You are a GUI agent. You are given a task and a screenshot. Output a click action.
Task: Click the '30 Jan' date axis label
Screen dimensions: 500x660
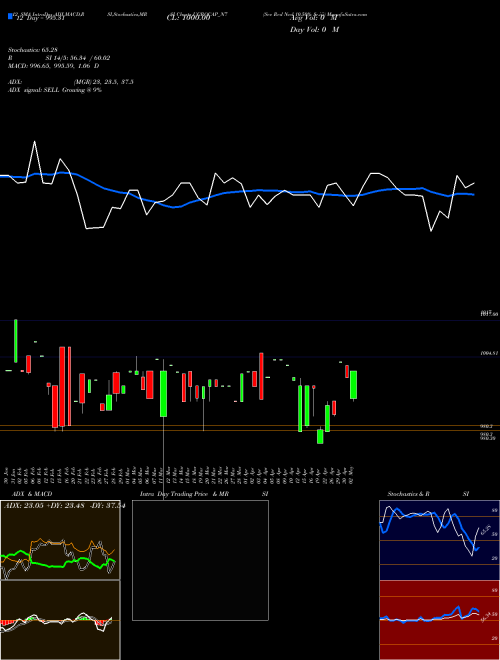pyautogui.click(x=7, y=475)
